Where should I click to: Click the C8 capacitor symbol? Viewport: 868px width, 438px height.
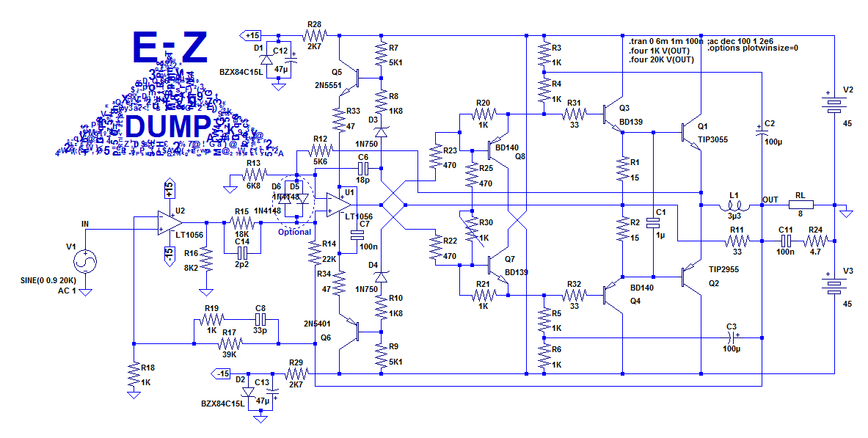(x=260, y=319)
